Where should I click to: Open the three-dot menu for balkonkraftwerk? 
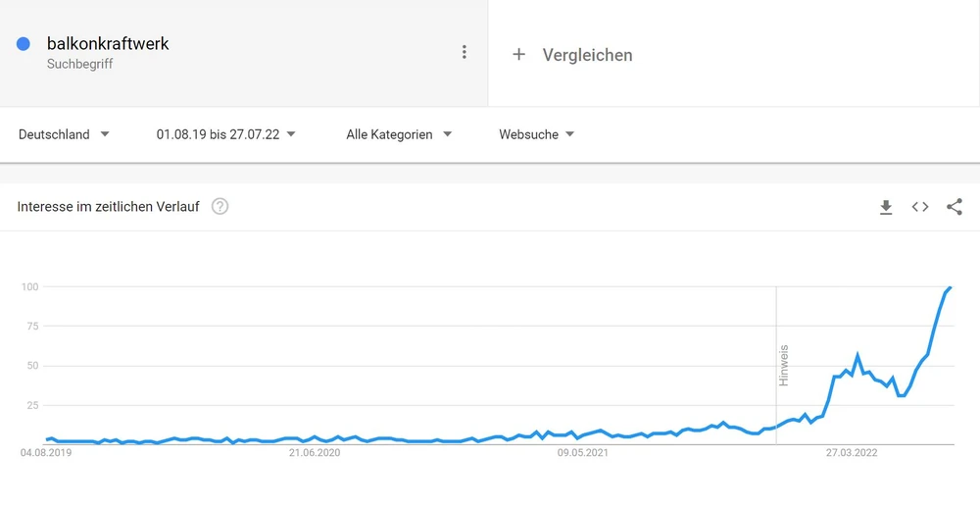tap(465, 52)
